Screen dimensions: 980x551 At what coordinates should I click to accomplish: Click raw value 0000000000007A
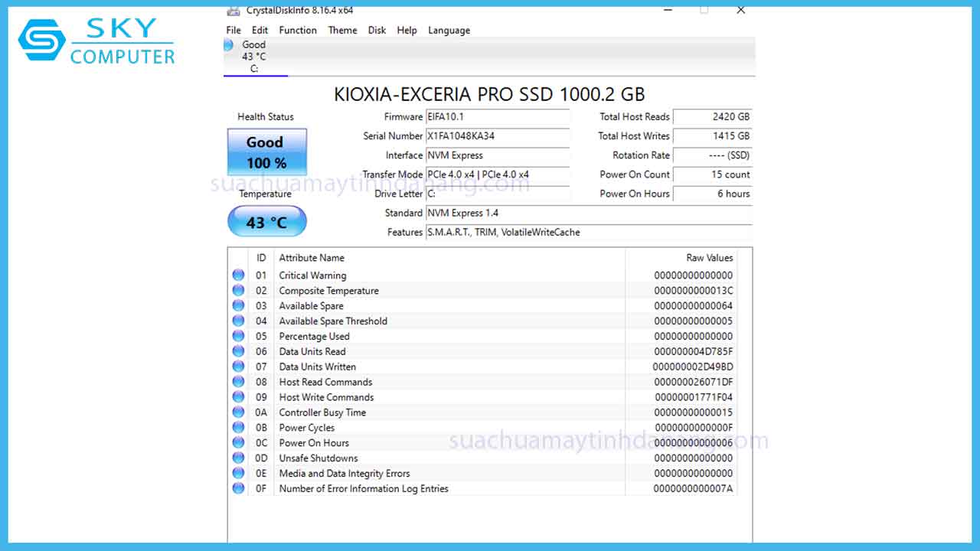pos(693,488)
